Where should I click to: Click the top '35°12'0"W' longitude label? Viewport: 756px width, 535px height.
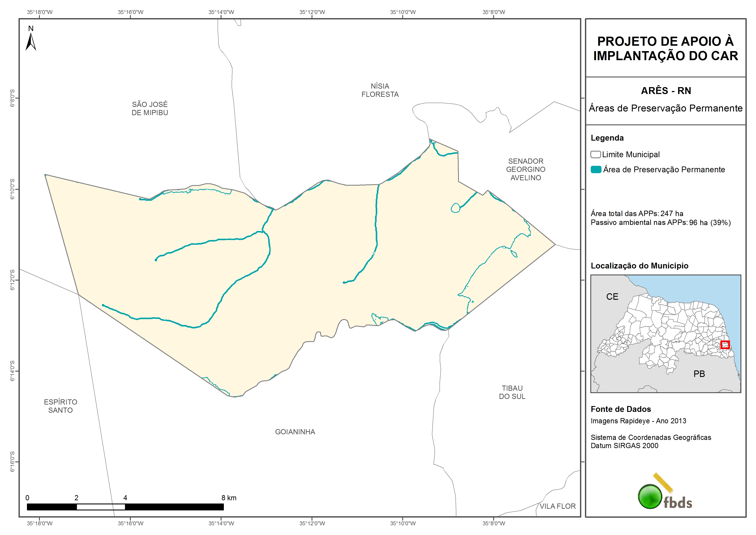pos(312,12)
